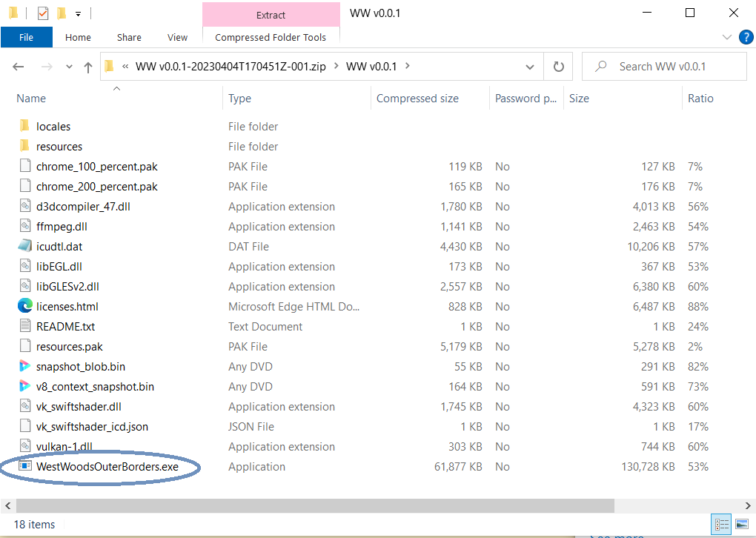Select the resources folder icon
756x538 pixels.
point(24,145)
